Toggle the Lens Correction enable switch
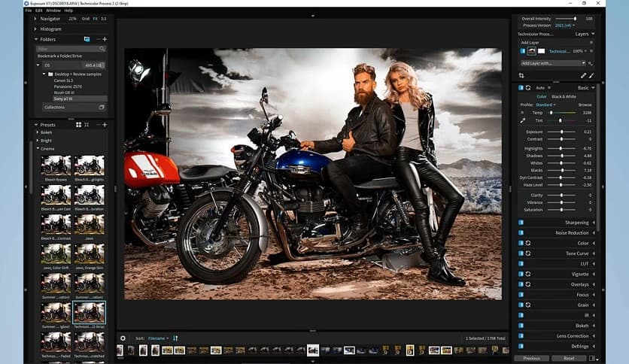Viewport: 629px width, 364px height. (521, 336)
